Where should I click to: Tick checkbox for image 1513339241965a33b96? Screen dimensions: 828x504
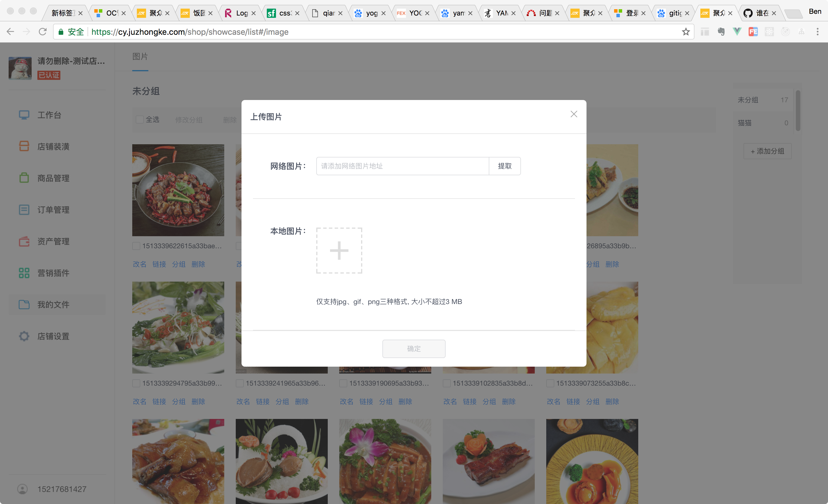[x=239, y=383]
